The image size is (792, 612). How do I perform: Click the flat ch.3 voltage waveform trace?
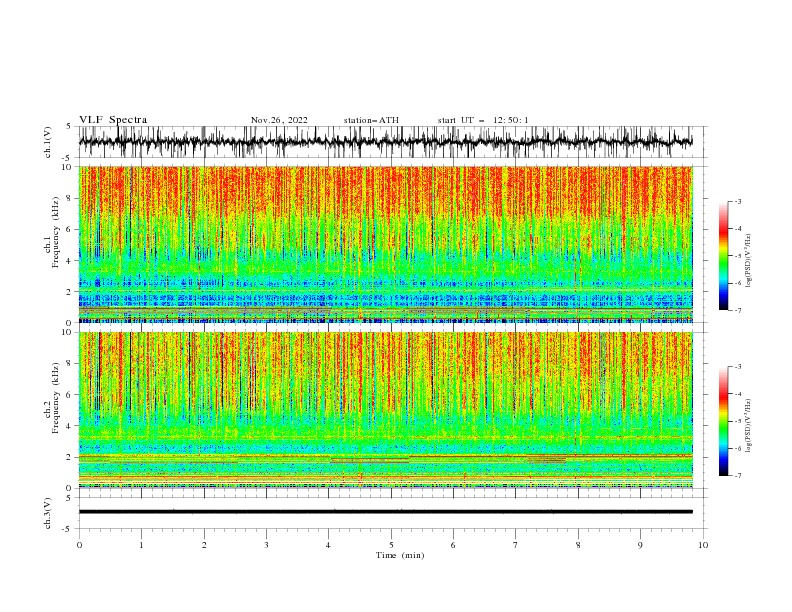coord(386,512)
